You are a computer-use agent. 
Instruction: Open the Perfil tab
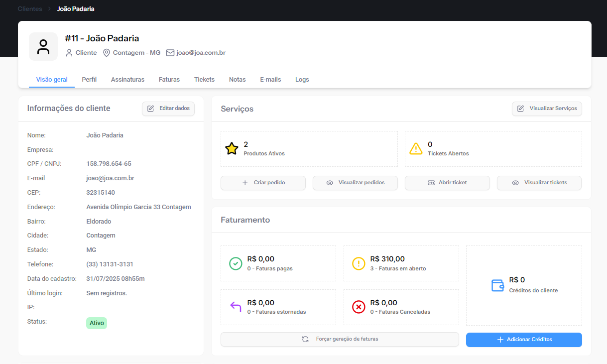click(x=89, y=80)
